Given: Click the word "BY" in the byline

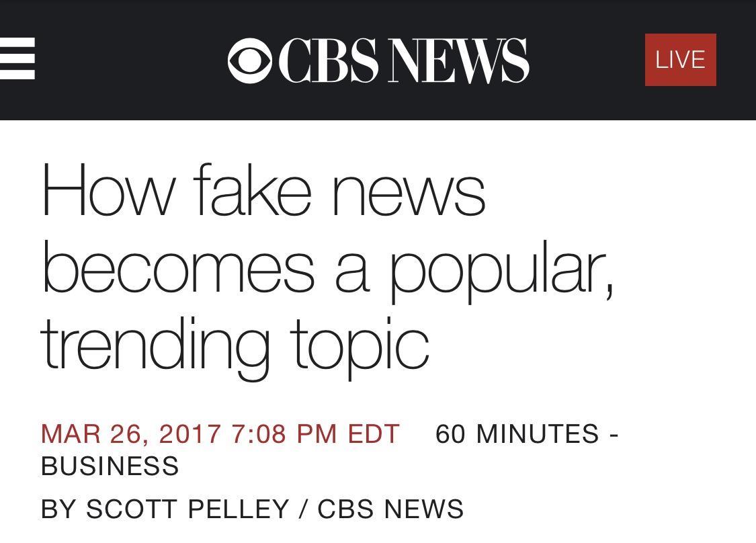Looking at the screenshot, I should pos(58,509).
